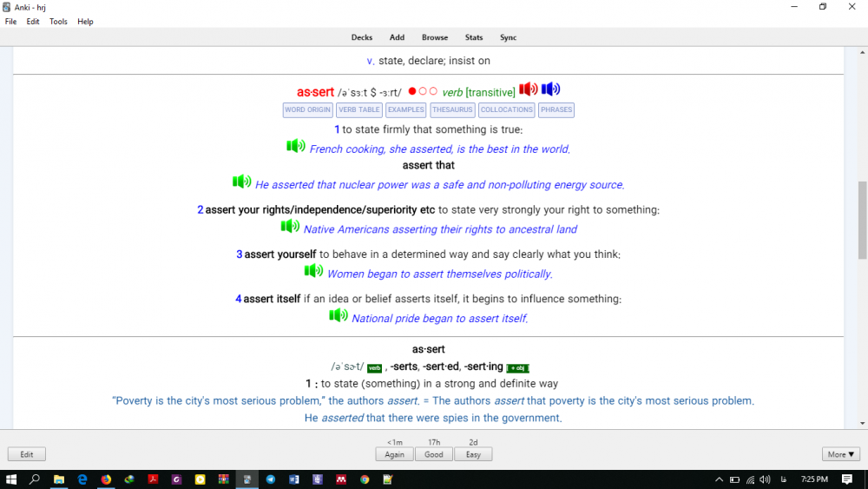Open the More dropdown button
868x489 pixels.
pyautogui.click(x=841, y=454)
